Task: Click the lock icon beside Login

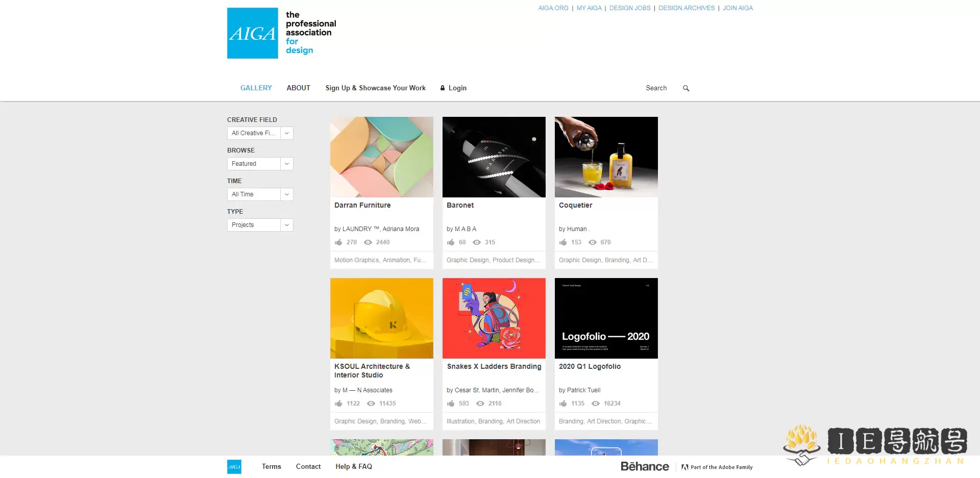Action: (442, 88)
